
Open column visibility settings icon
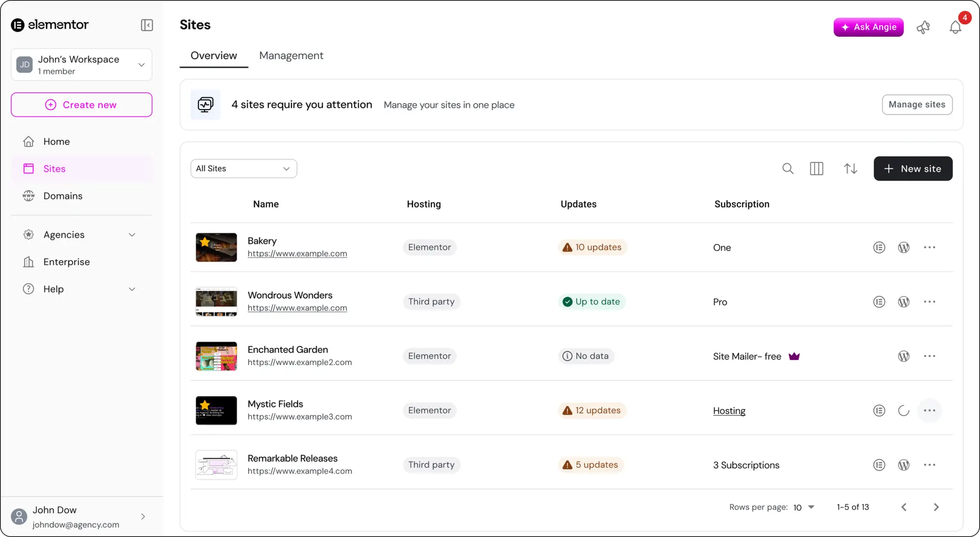816,168
